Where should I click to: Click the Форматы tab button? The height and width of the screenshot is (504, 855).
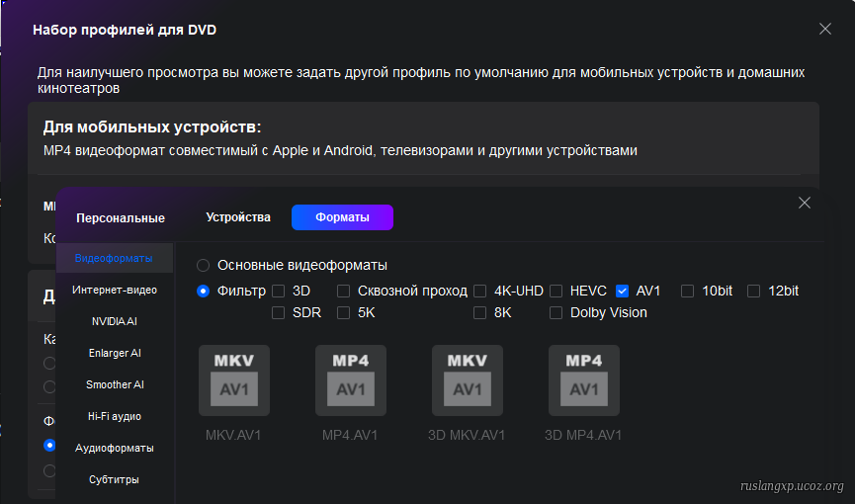pos(342,217)
